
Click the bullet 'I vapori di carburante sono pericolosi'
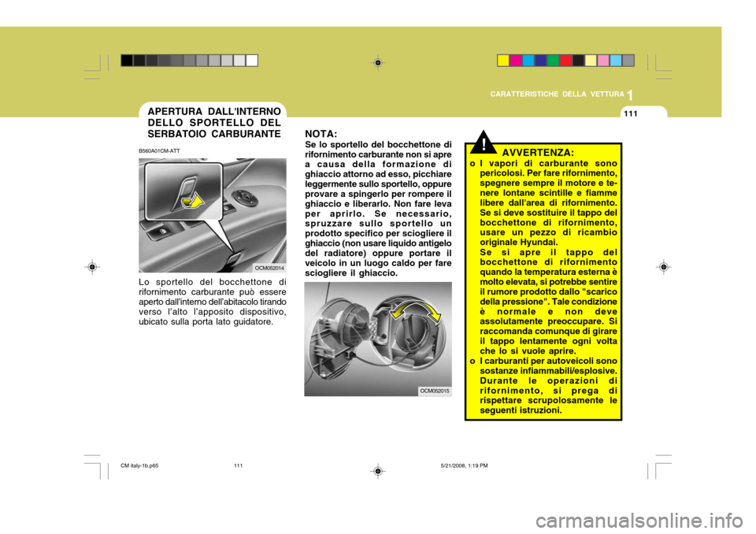[x=543, y=202]
